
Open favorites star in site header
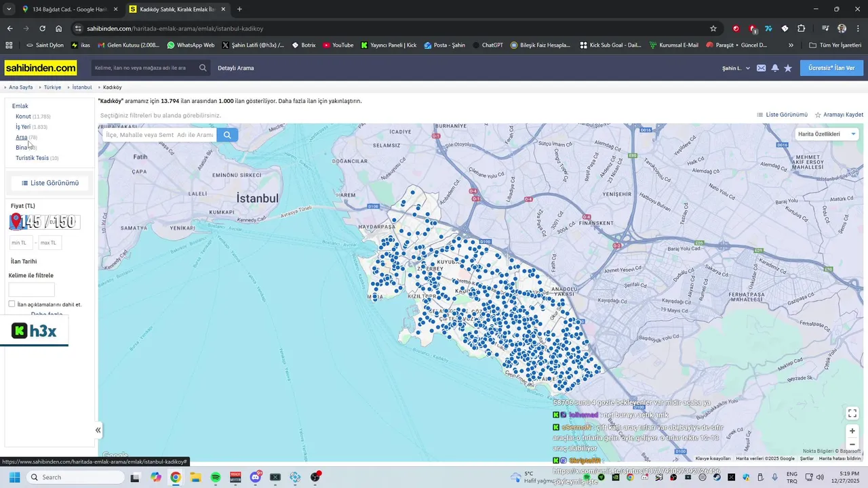click(788, 68)
